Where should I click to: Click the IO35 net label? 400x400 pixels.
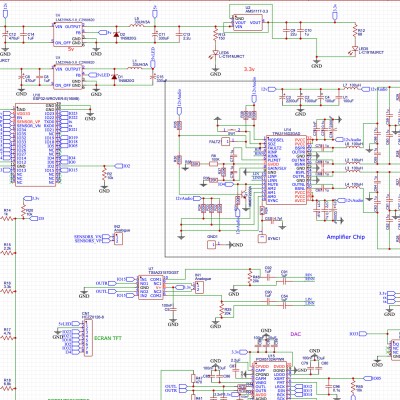(x=372, y=378)
